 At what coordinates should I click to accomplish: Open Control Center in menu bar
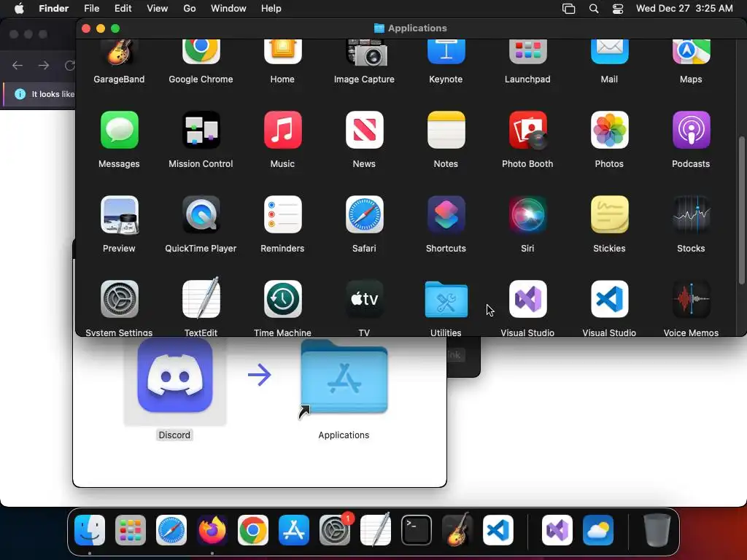[x=618, y=9]
